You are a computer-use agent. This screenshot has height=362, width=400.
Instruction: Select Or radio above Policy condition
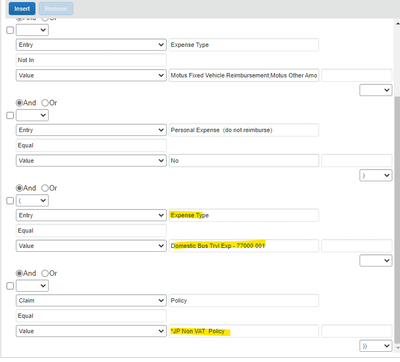[x=45, y=274]
